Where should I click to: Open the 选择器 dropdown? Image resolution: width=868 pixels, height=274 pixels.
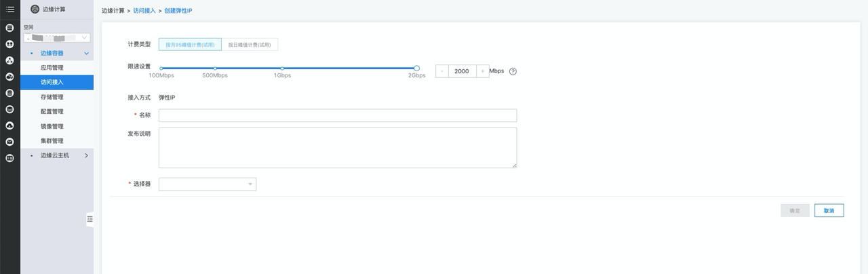[208, 184]
